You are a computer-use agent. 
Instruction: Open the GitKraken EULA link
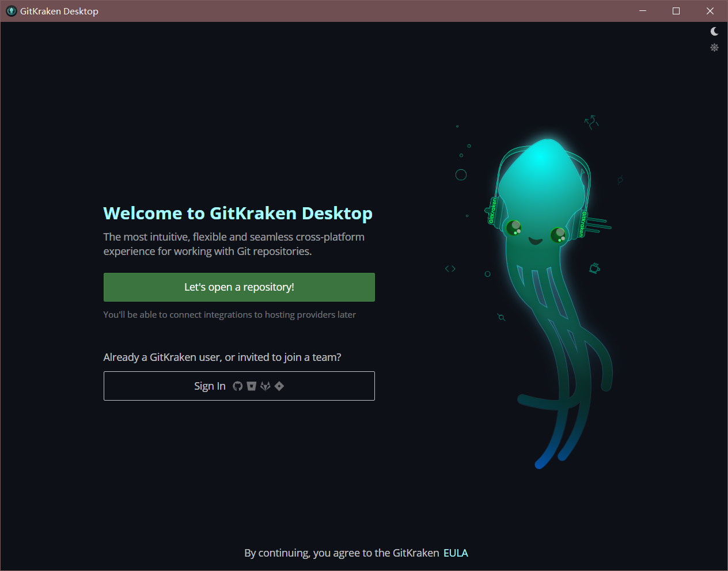tap(456, 553)
